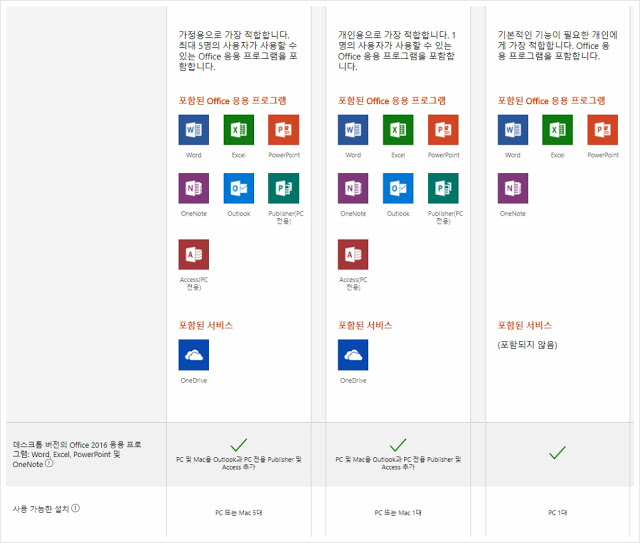Click 포함된 서비스 heading in basic plan column

coord(524,325)
